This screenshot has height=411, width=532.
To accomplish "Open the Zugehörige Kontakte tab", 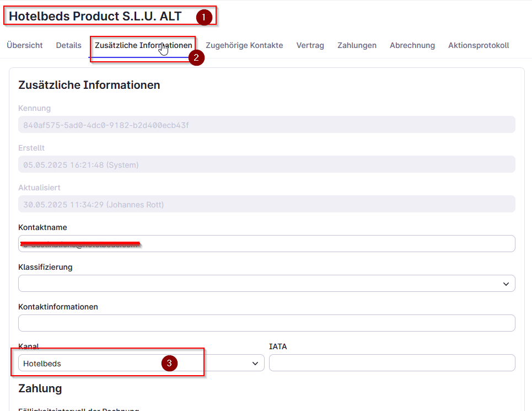I will 244,45.
